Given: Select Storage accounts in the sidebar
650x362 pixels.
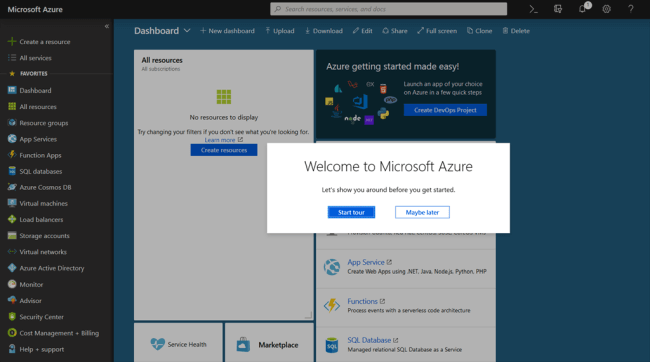Looking at the screenshot, I should [x=44, y=236].
